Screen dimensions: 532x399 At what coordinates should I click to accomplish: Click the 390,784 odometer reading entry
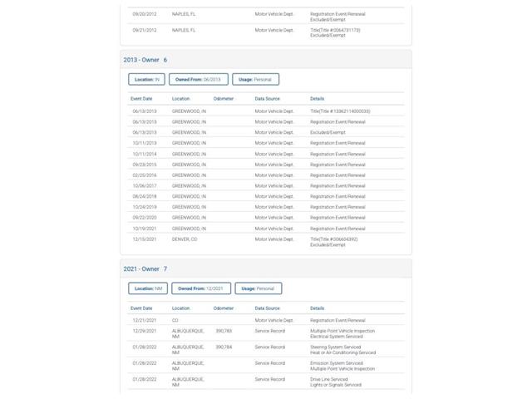pyautogui.click(x=224, y=347)
